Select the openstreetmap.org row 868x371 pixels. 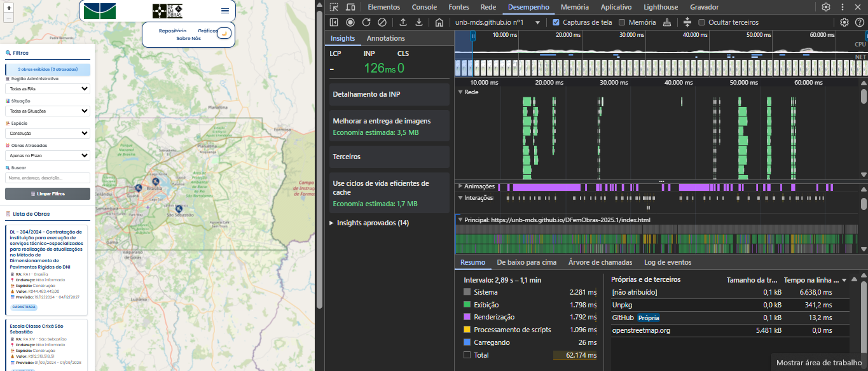pos(729,330)
